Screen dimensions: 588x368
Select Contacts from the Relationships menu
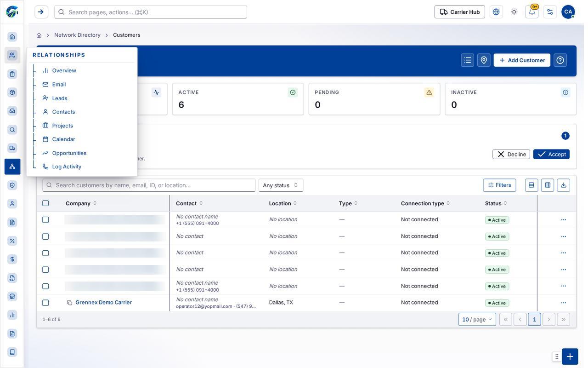click(x=63, y=112)
